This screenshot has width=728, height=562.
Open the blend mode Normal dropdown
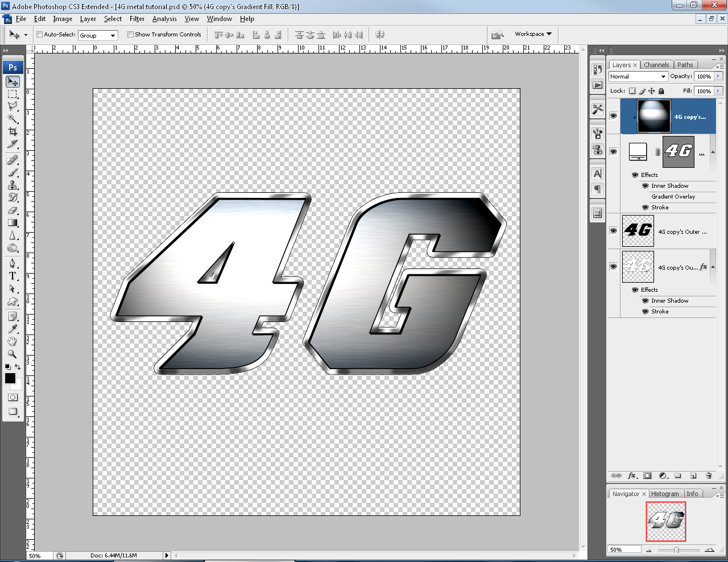point(638,76)
